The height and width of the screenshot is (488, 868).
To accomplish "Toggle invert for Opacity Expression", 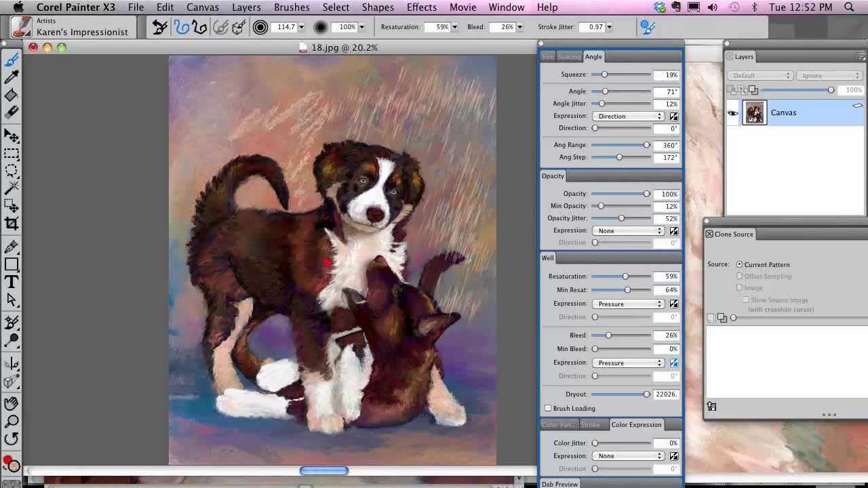I will click(x=674, y=231).
